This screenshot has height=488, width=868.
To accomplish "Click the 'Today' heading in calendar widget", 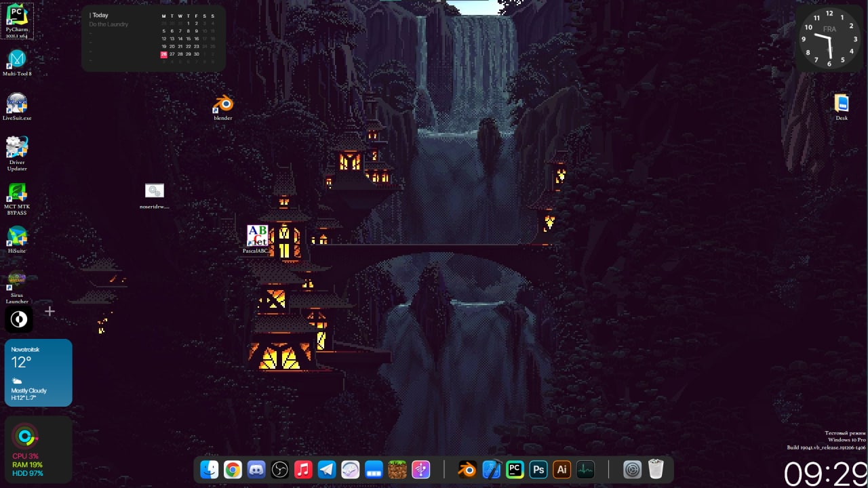I will coord(100,15).
